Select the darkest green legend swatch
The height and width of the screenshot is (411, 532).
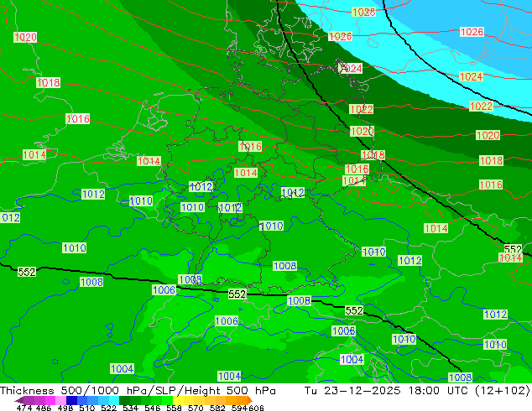(x=125, y=400)
